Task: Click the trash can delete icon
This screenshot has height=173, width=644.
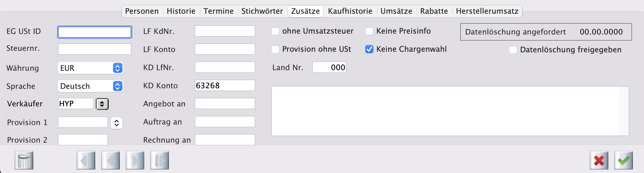Action: 24,160
